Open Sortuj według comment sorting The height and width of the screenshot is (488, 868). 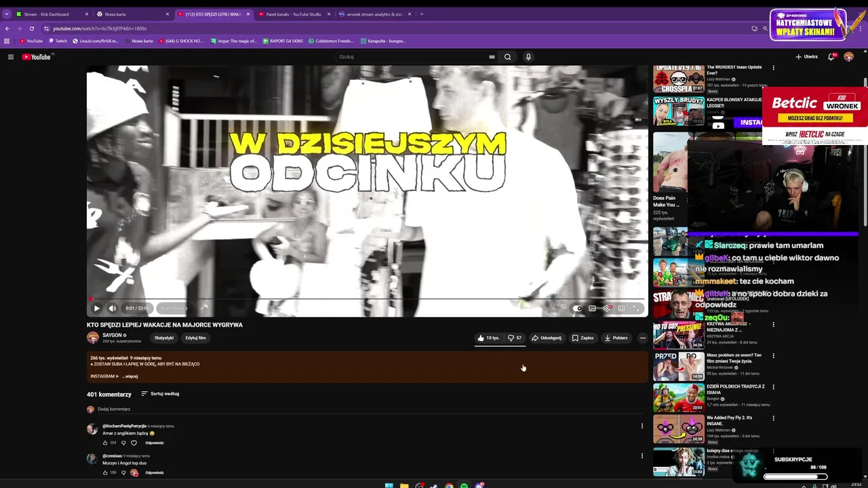(160, 394)
